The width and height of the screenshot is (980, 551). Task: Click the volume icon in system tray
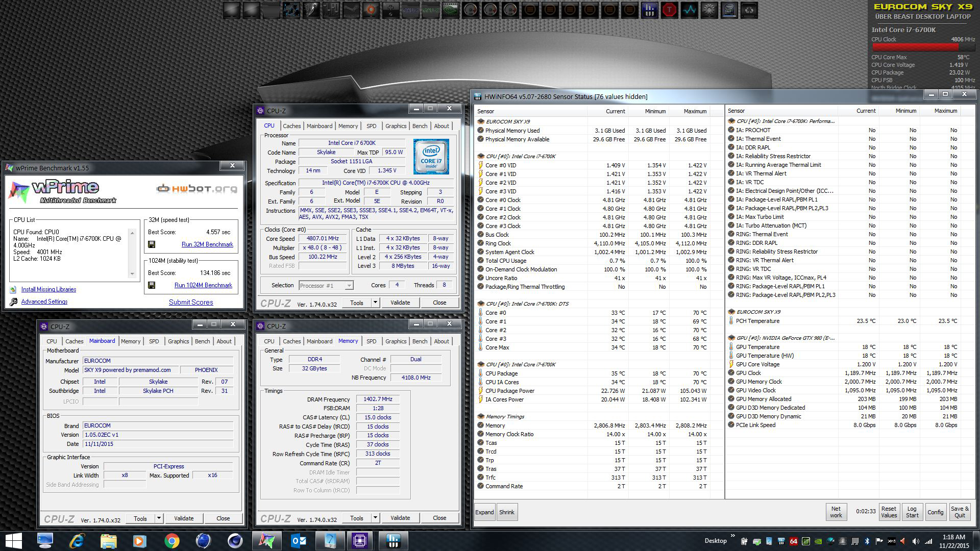point(916,541)
